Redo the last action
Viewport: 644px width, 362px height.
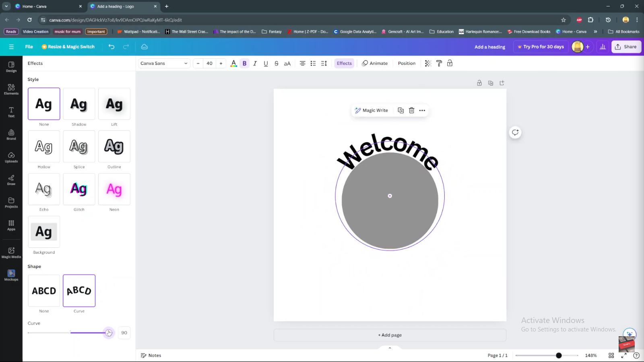click(x=126, y=47)
